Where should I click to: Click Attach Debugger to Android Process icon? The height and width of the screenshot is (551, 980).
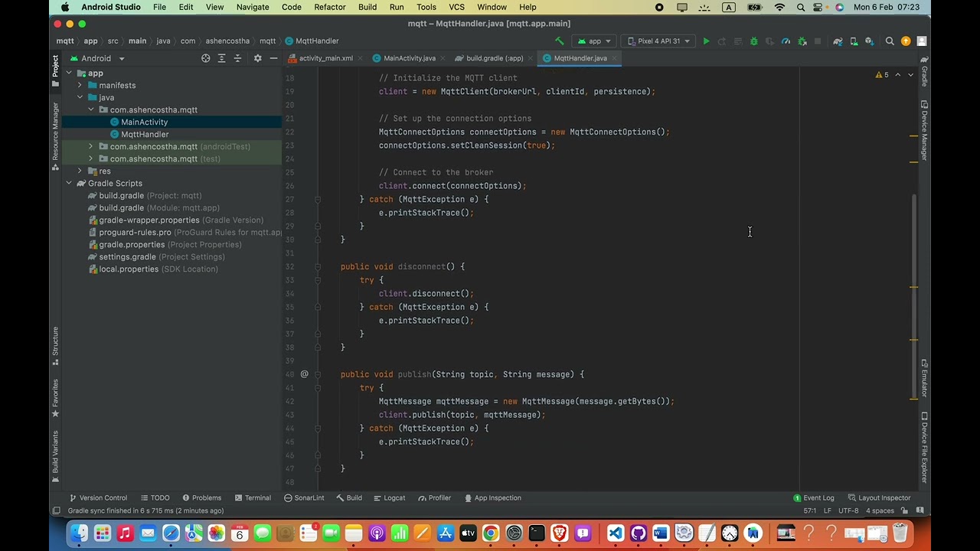tap(802, 41)
